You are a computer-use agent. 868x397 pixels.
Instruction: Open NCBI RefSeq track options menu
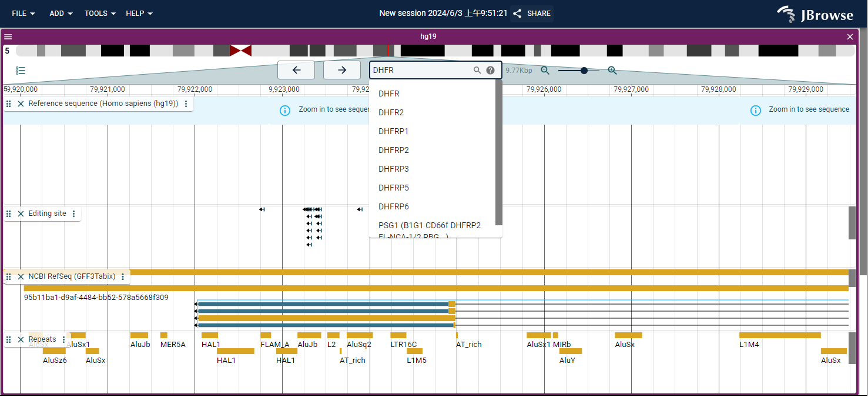pos(123,276)
